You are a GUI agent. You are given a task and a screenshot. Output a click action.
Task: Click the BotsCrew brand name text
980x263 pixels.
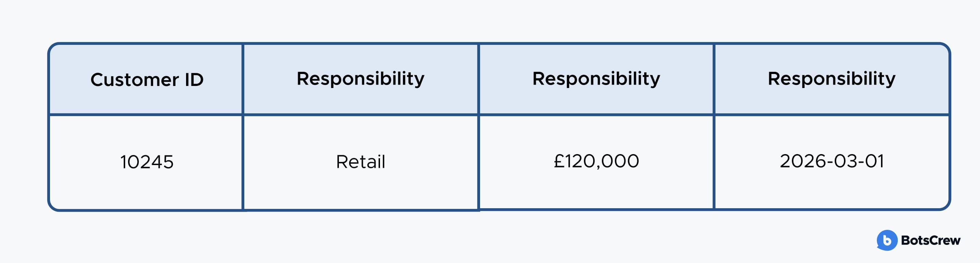pyautogui.click(x=931, y=241)
